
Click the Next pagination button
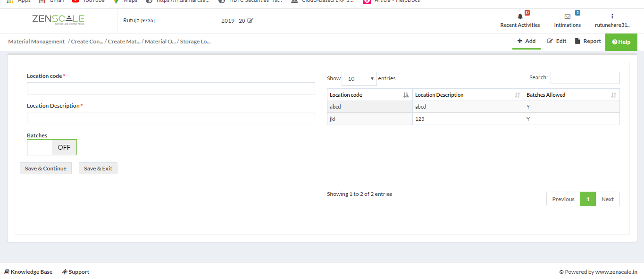click(x=608, y=199)
